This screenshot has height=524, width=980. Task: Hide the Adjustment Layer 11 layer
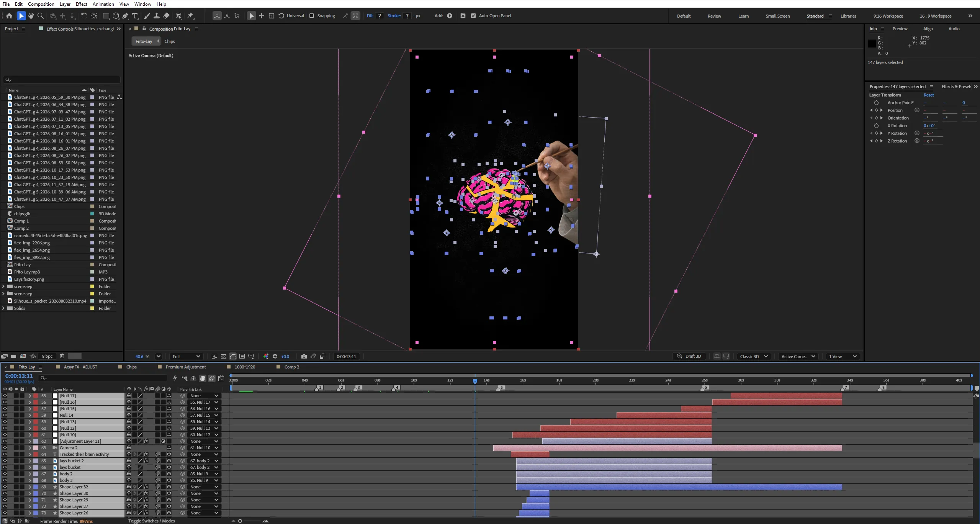click(x=5, y=441)
